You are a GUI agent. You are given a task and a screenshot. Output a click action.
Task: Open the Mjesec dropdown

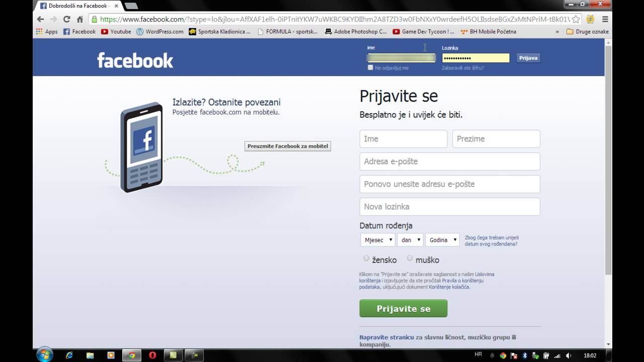tap(378, 240)
